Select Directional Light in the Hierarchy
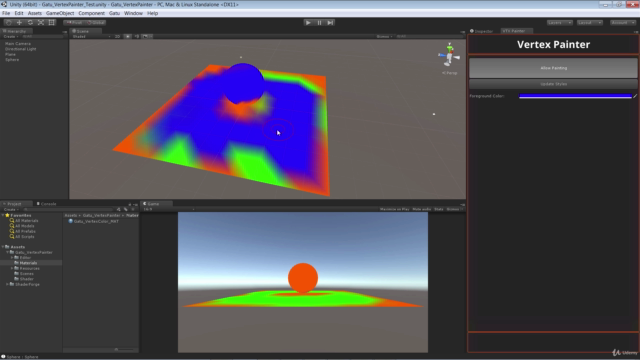This screenshot has width=640, height=360. pyautogui.click(x=21, y=49)
